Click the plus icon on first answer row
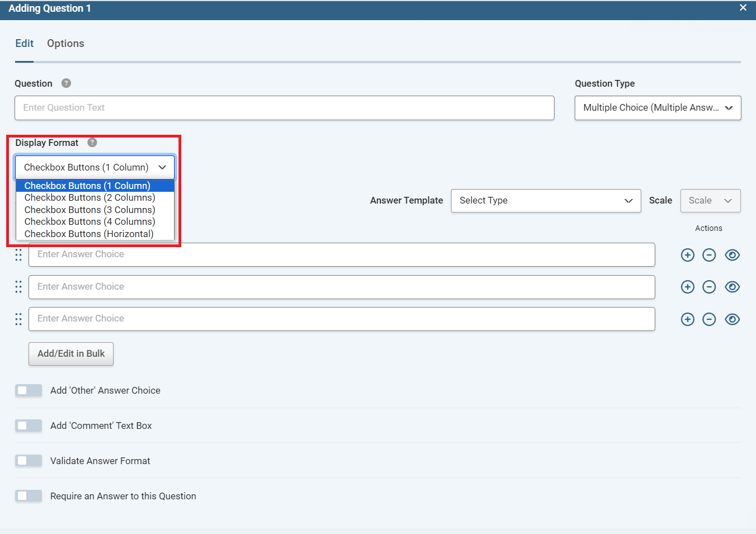The height and width of the screenshot is (534, 756). click(x=687, y=255)
